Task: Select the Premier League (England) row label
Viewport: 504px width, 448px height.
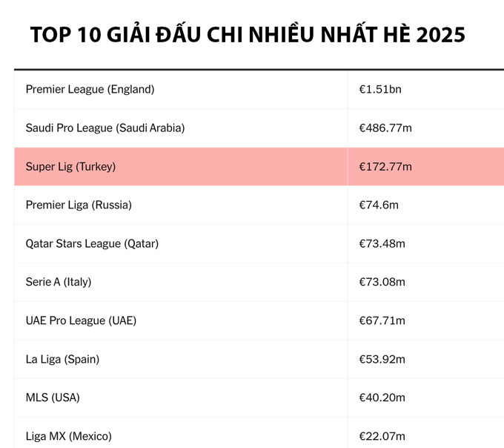Action: click(90, 89)
